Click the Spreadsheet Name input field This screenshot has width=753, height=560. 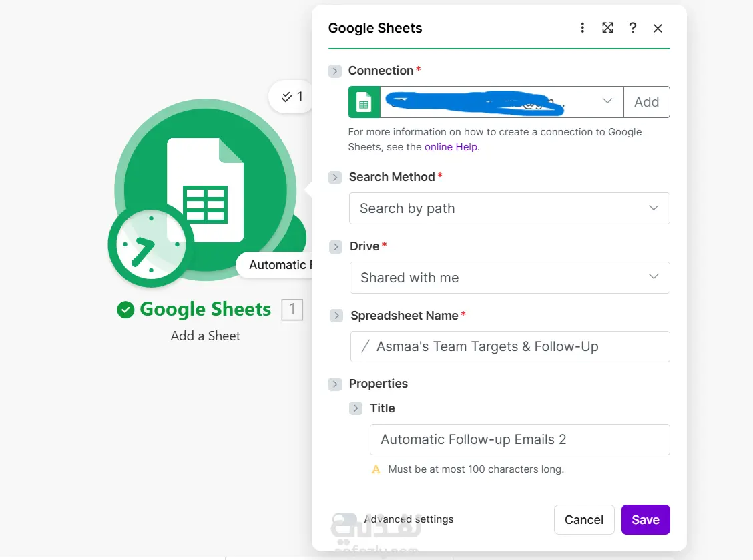510,347
